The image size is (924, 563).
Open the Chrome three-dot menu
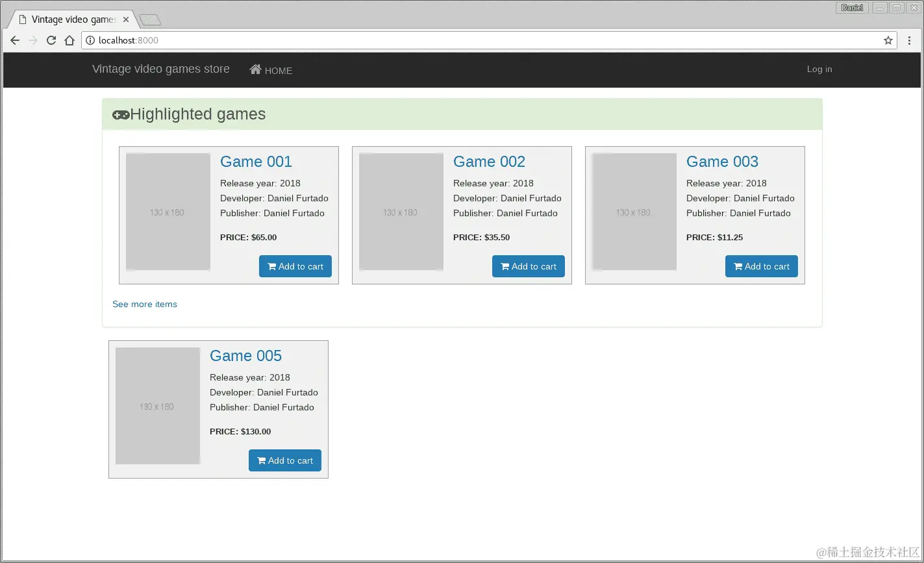tap(909, 40)
